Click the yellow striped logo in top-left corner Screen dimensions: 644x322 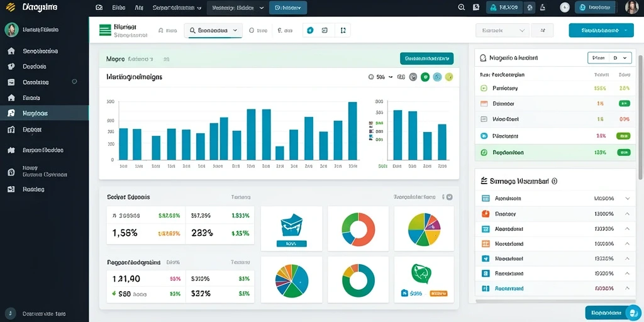point(11,7)
